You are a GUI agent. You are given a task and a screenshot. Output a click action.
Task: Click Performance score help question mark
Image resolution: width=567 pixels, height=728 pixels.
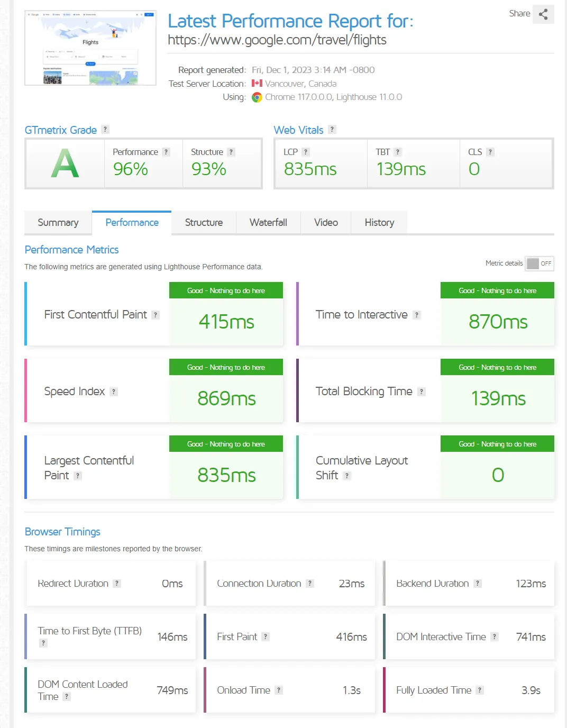click(x=166, y=152)
